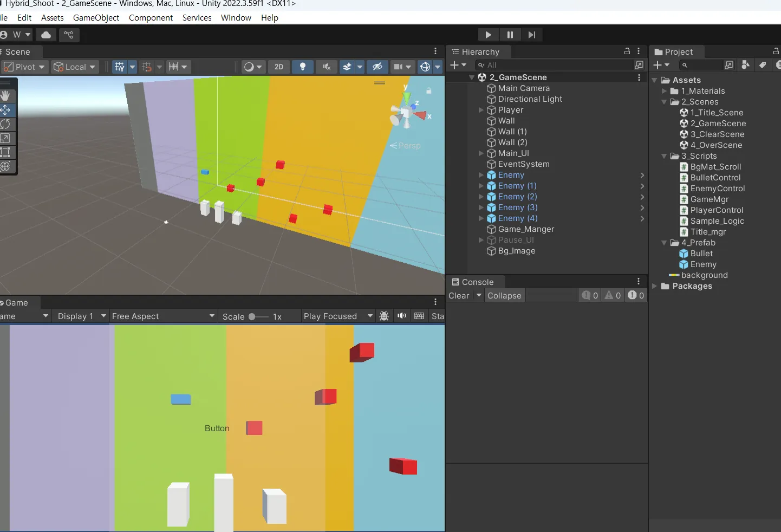Screen dimensions: 781x532
Task: Select the Rotate tool in Scene
Action: 5,124
